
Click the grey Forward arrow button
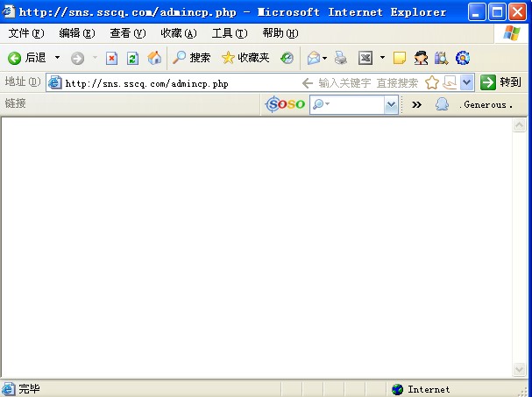coord(77,59)
